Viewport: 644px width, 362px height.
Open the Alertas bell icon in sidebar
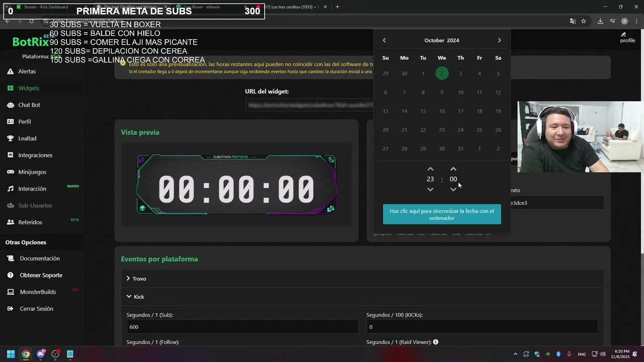(10, 71)
